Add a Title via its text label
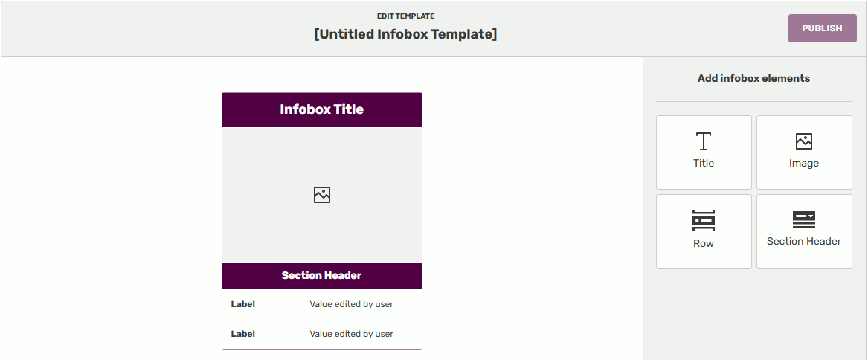 [704, 164]
